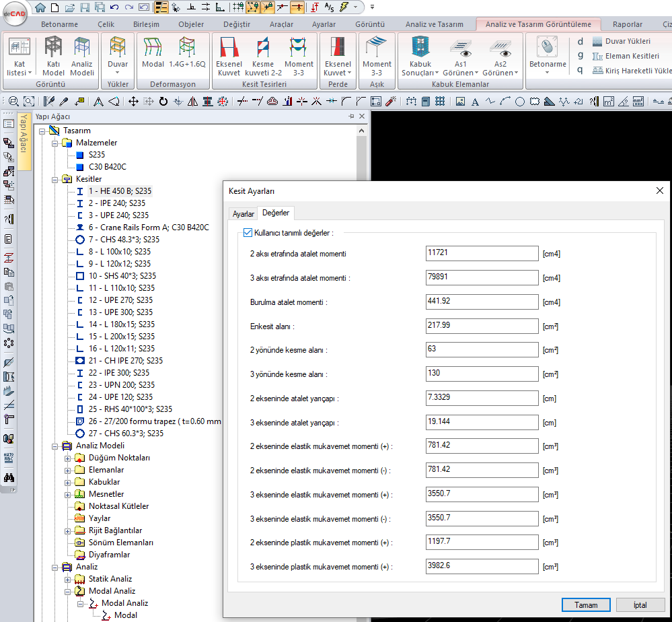The width and height of the screenshot is (672, 622).
Task: Show 1.4G+1.6Q deformation
Action: click(187, 53)
